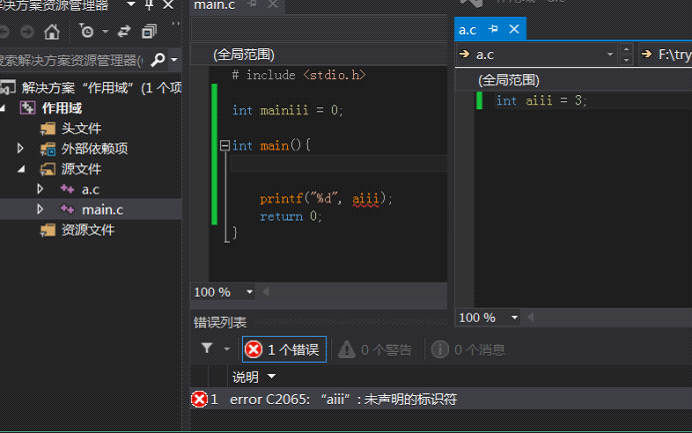Image resolution: width=692 pixels, height=433 pixels.
Task: Open the filter funnel dropdown arrow
Action: 227,349
